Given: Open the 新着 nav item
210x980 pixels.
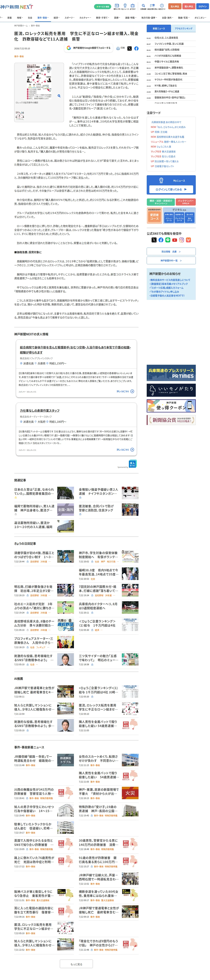Looking at the screenshot, I should click(9, 17).
